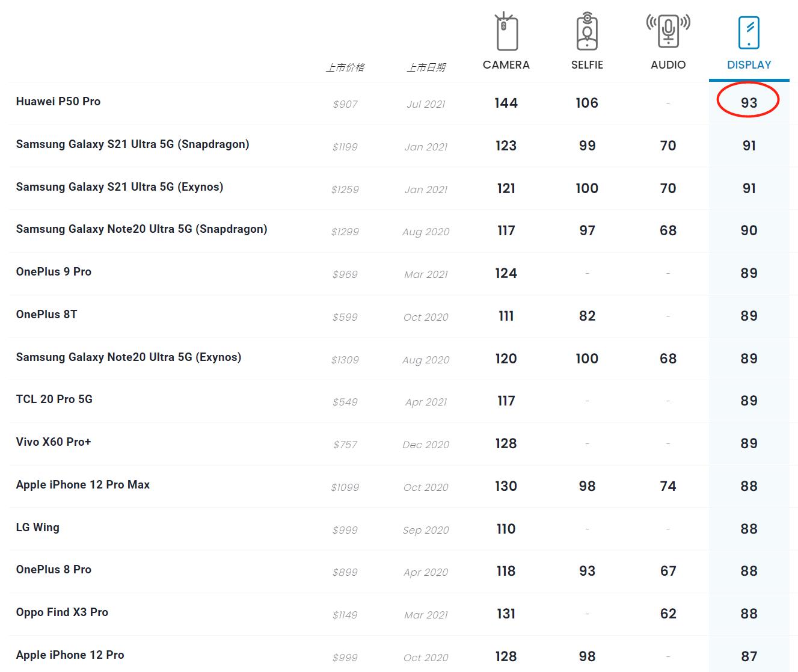This screenshot has height=672, width=798.
Task: Click selfie score 82
Action: coord(587,316)
